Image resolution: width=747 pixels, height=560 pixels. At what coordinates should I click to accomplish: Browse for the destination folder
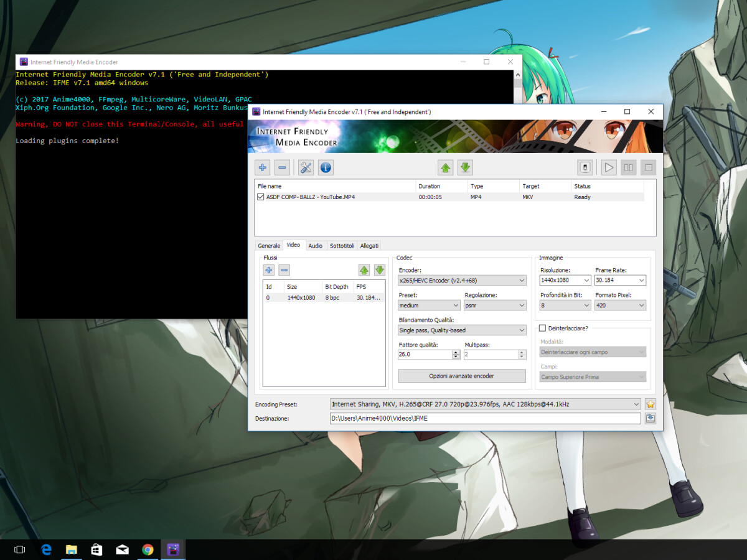point(651,418)
